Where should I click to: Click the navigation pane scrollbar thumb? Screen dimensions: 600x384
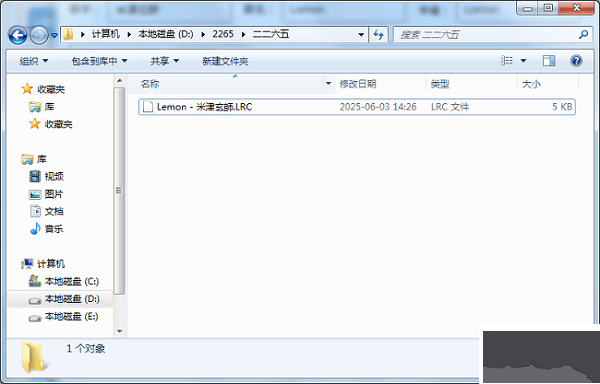(x=119, y=190)
